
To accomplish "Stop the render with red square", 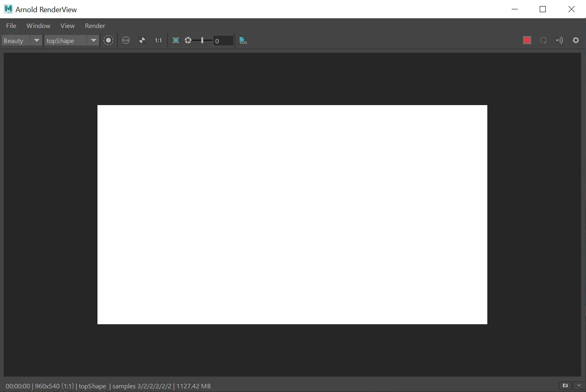I will (x=527, y=40).
